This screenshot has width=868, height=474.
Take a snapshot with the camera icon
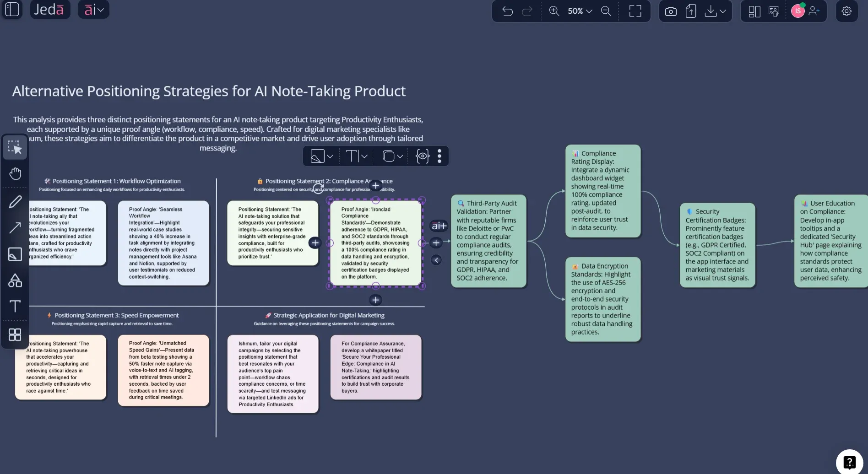coord(671,11)
